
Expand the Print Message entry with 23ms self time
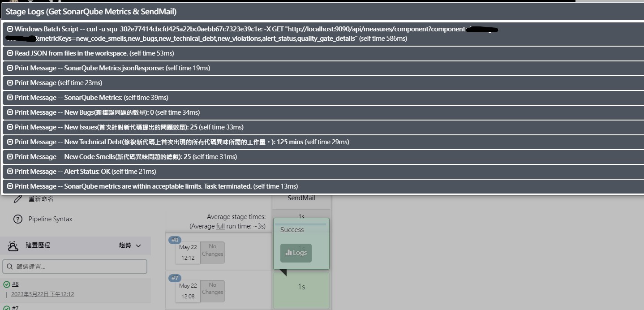tap(10, 83)
